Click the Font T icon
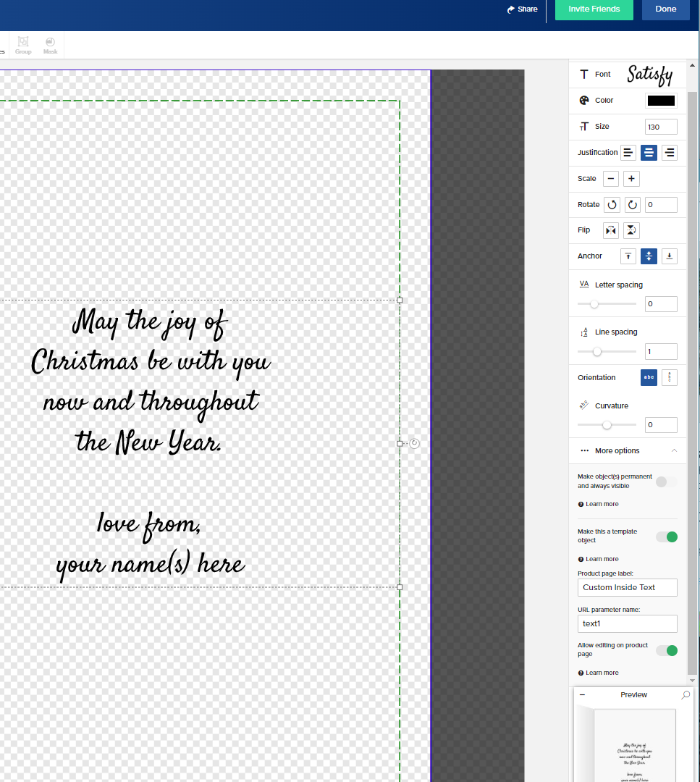This screenshot has width=700, height=782. tap(584, 75)
